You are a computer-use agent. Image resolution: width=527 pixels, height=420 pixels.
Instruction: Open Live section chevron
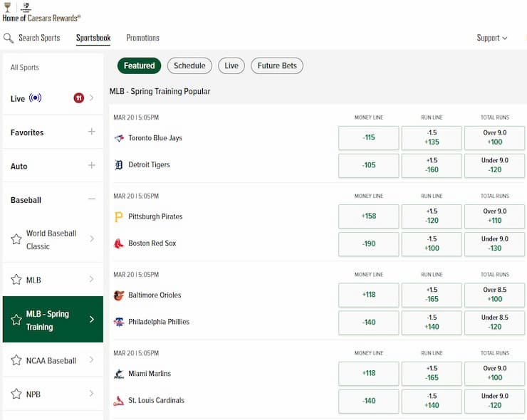91,98
